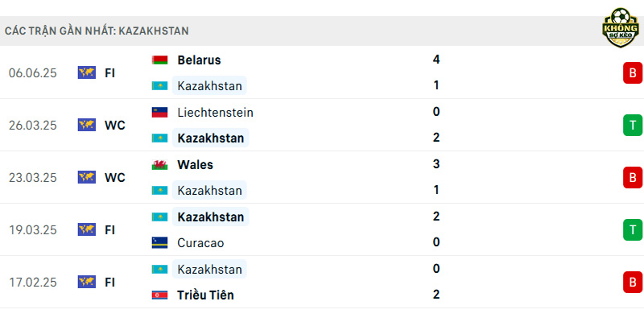The width and height of the screenshot is (644, 322).
Task: Click the Liechtenstein flag icon
Action: pos(159,112)
